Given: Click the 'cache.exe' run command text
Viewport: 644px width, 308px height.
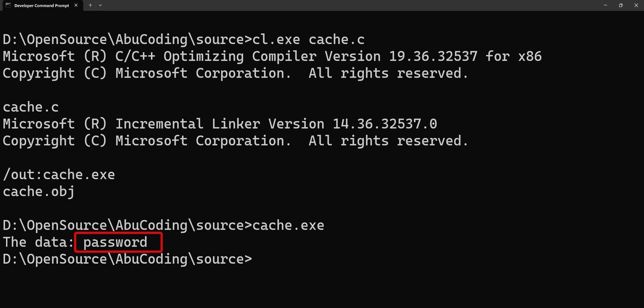Looking at the screenshot, I should pos(288,225).
